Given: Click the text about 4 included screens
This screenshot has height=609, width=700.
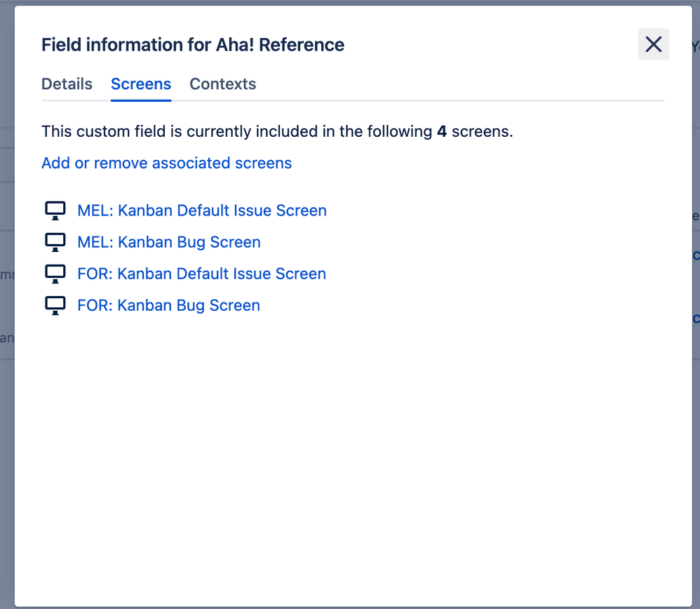Looking at the screenshot, I should (x=277, y=131).
